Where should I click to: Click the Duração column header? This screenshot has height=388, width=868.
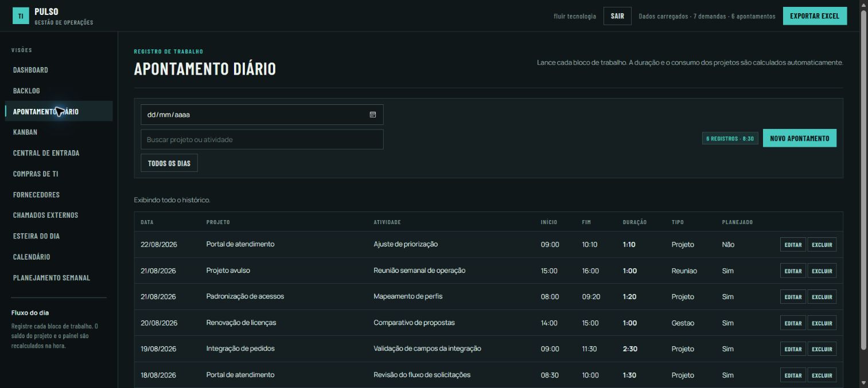coord(635,222)
